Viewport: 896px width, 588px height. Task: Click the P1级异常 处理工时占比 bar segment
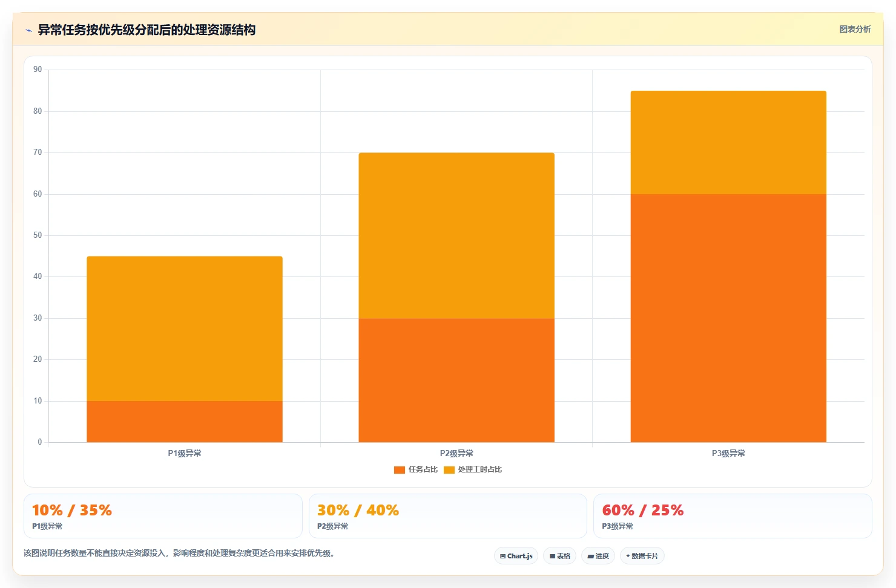click(185, 328)
